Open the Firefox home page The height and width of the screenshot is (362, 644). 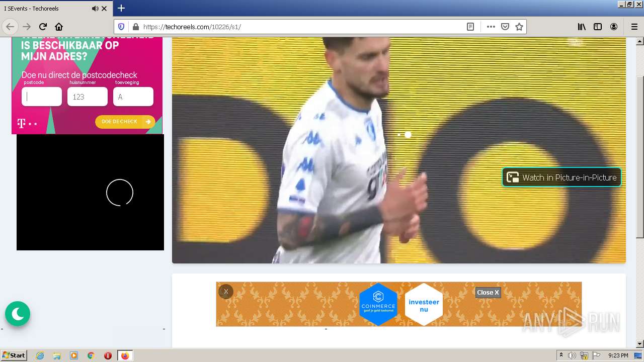click(x=59, y=27)
